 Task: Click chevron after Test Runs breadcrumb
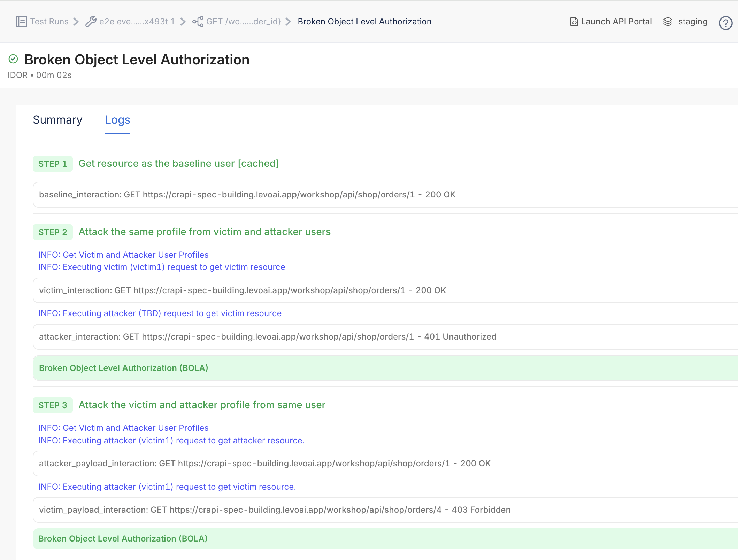click(x=76, y=22)
